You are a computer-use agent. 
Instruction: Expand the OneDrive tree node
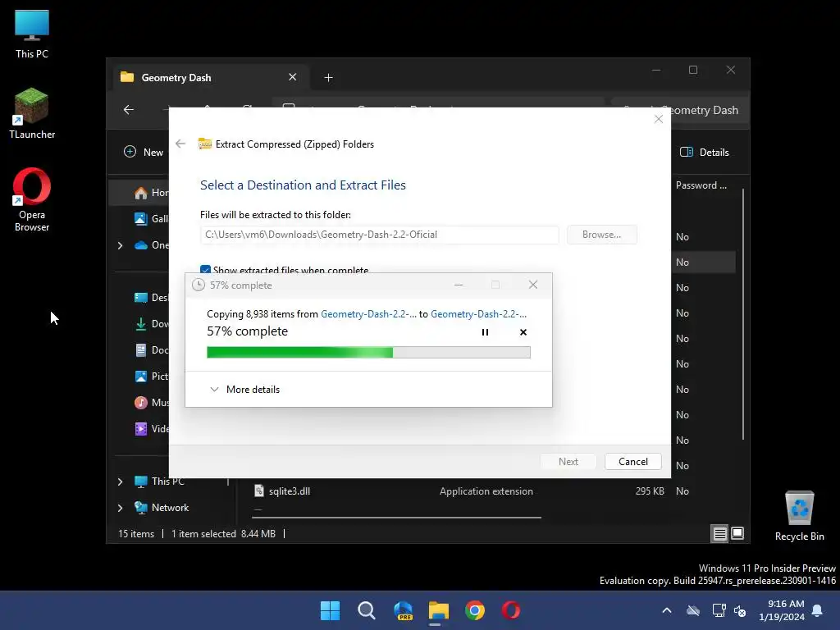pyautogui.click(x=120, y=245)
